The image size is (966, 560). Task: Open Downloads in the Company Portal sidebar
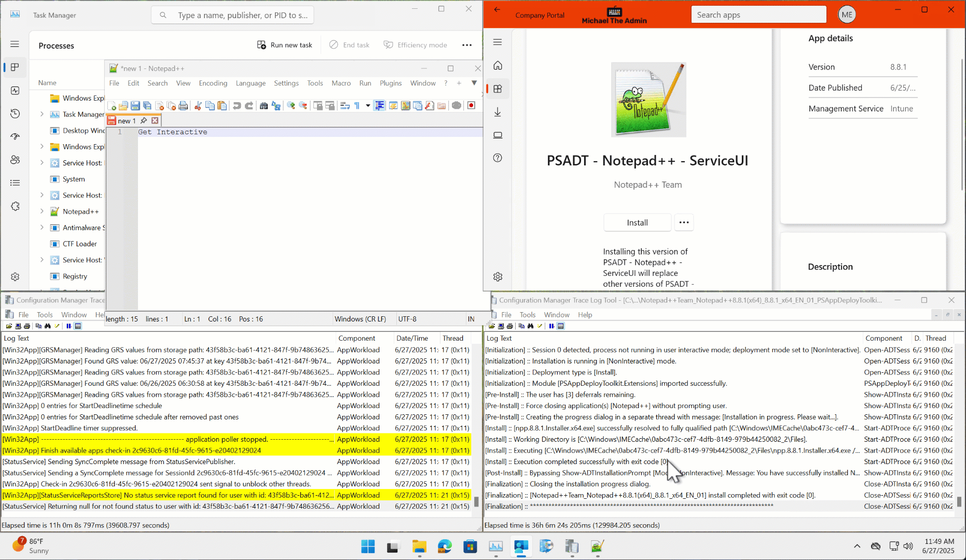pyautogui.click(x=498, y=112)
